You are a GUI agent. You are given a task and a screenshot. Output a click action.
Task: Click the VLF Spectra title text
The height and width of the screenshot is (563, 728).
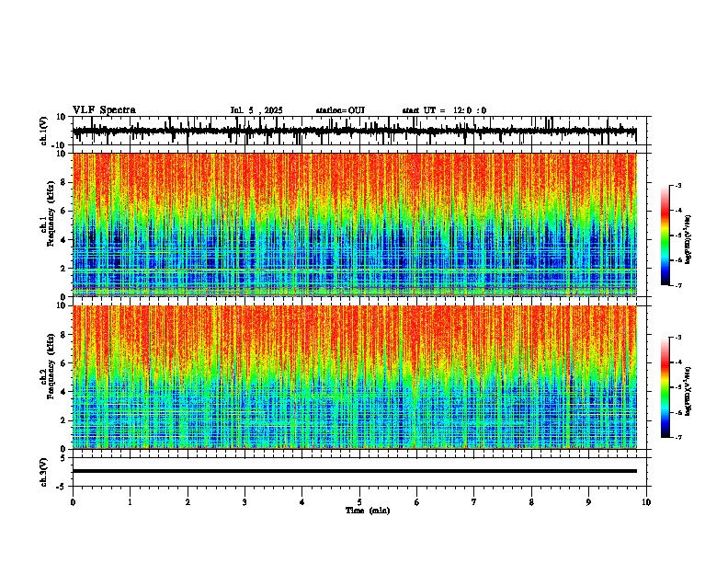click(x=104, y=110)
